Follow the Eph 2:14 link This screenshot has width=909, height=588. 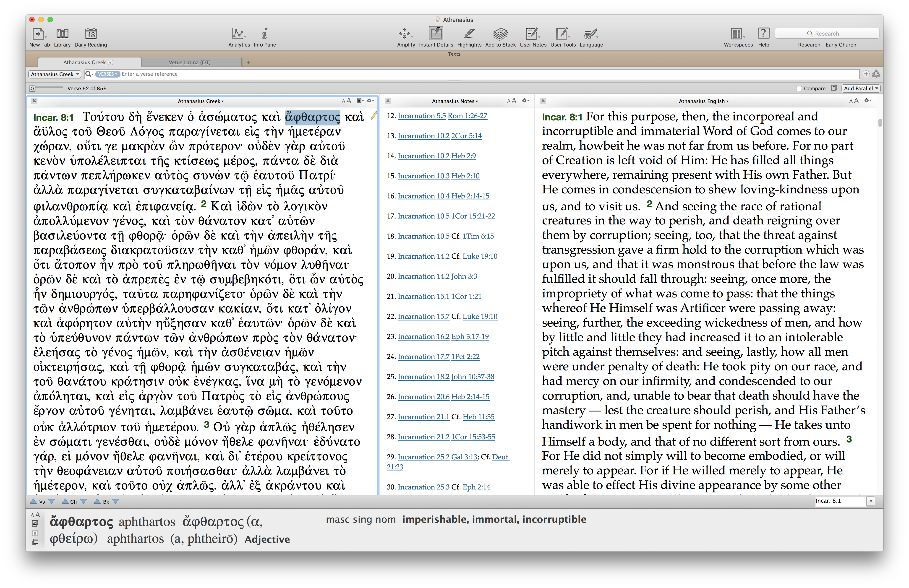(x=476, y=487)
